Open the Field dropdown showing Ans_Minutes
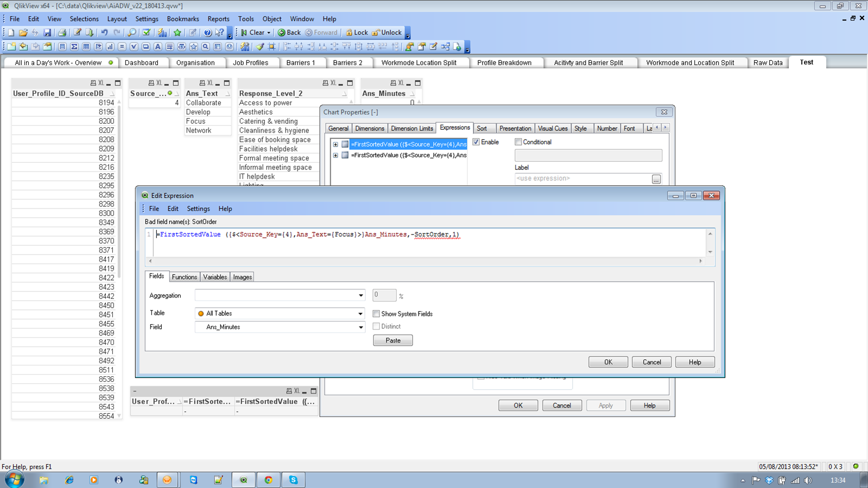 pyautogui.click(x=360, y=327)
